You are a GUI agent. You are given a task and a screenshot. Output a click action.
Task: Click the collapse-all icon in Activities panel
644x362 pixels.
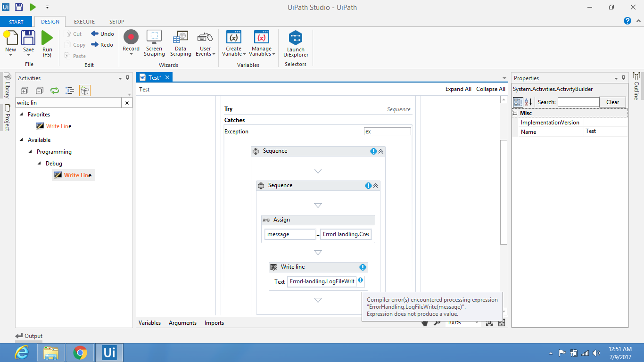click(40, 90)
